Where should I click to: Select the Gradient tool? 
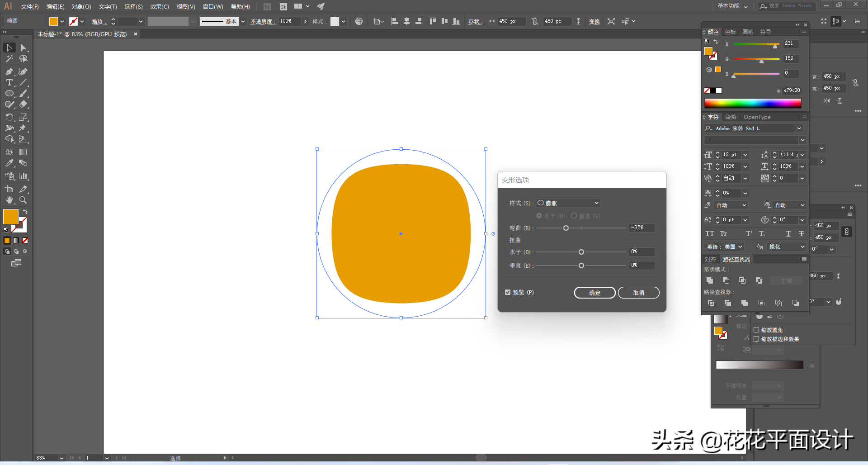[24, 152]
